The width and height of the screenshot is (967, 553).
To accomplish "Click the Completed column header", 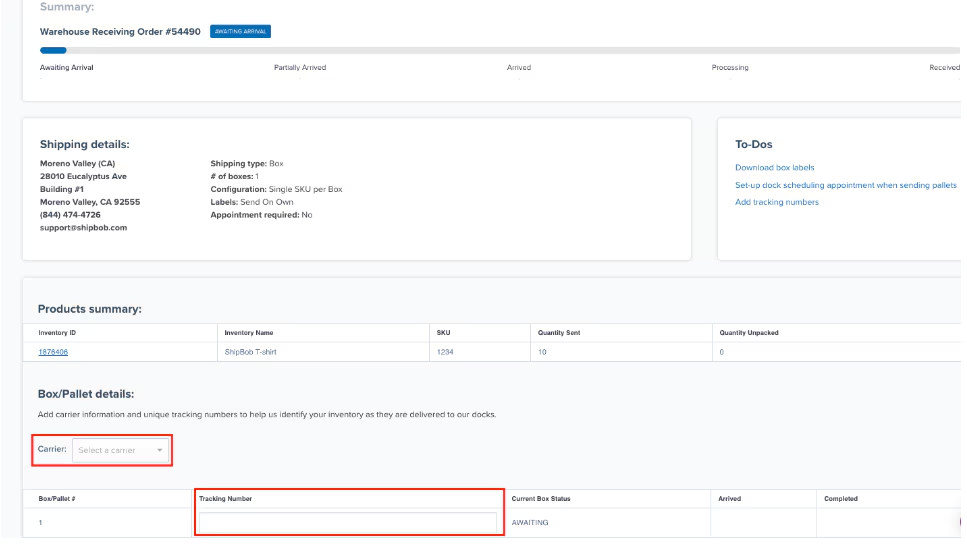I will (841, 499).
